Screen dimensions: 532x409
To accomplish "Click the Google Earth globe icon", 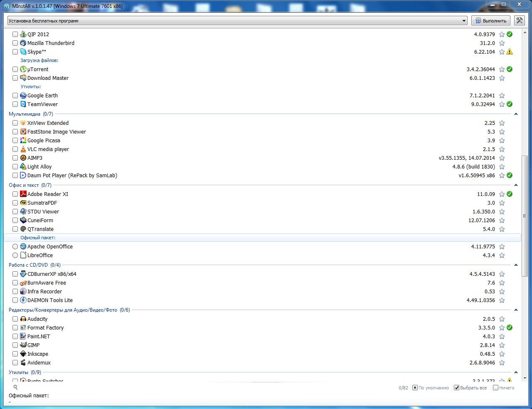I will pyautogui.click(x=23, y=95).
